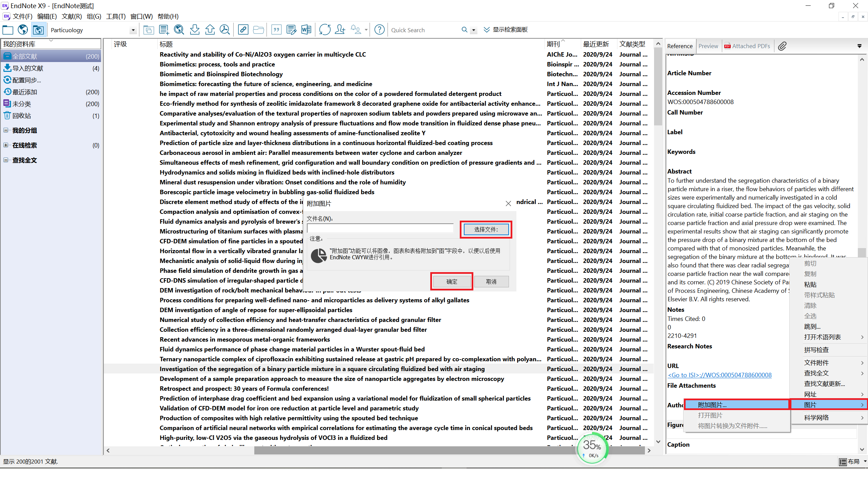Click Go to Word Processor icon
The height and width of the screenshot is (488, 868).
coord(306,30)
